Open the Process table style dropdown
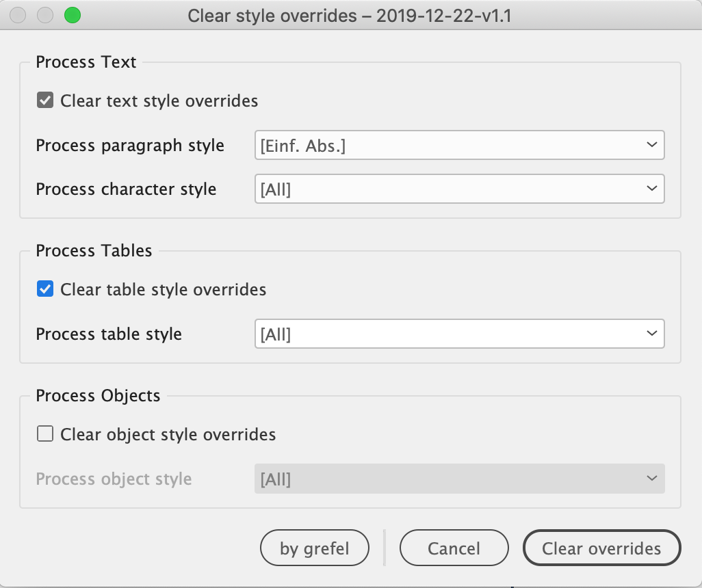This screenshot has height=588, width=702. click(459, 334)
